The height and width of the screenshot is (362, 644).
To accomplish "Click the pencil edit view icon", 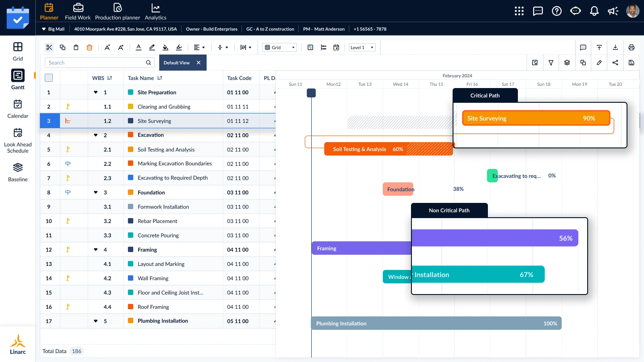I will coord(599,63).
